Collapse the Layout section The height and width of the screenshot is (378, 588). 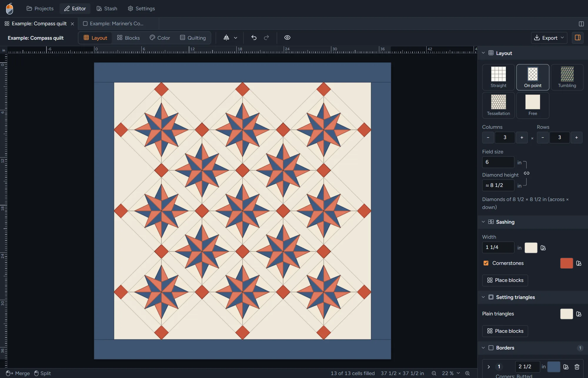click(x=483, y=53)
